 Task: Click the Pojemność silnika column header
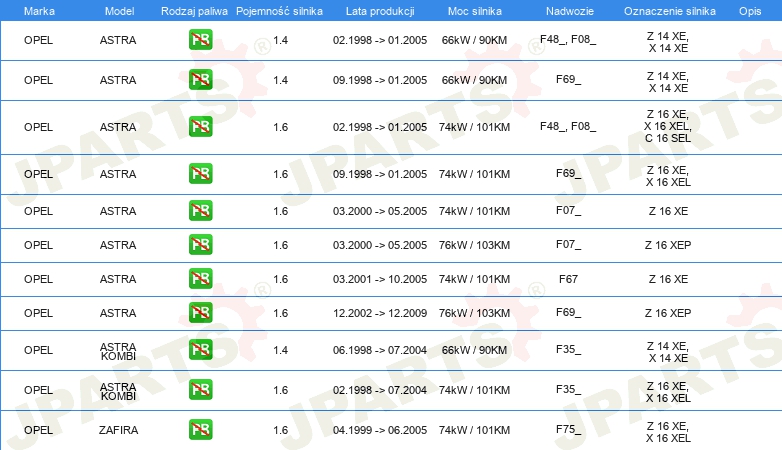pos(279,11)
